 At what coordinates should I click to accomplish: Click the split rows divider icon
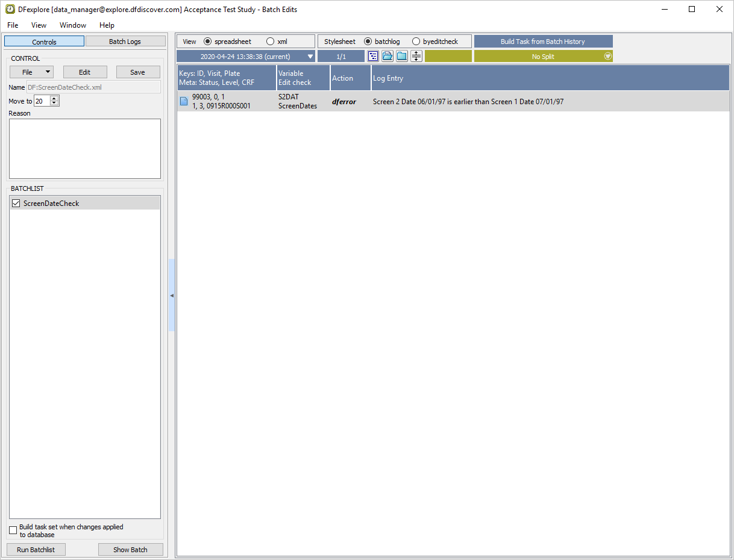[416, 56]
